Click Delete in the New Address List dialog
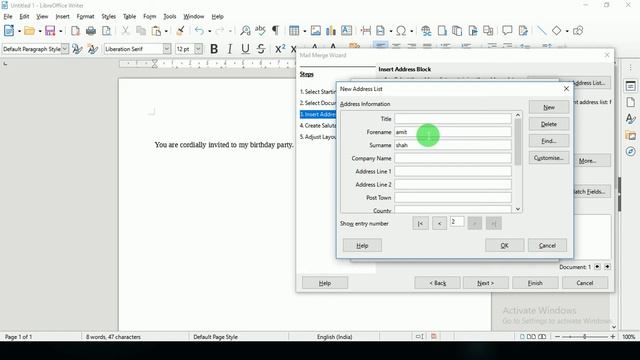 click(x=549, y=124)
